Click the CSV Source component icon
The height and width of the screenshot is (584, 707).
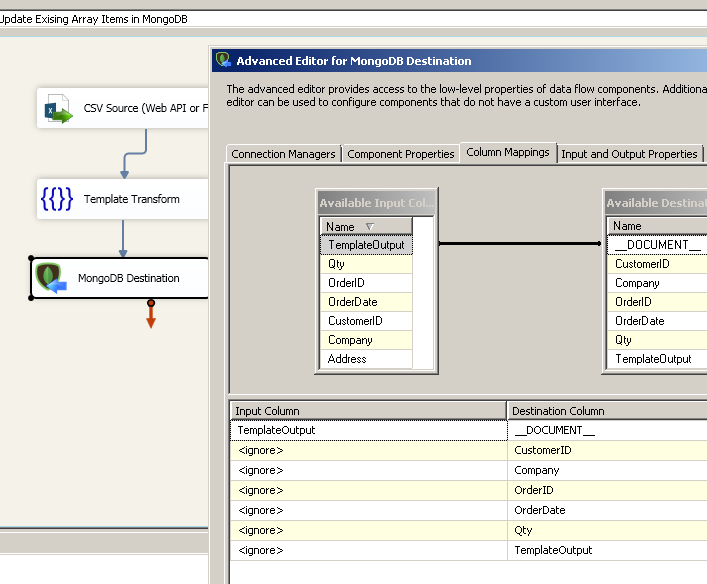(59, 108)
